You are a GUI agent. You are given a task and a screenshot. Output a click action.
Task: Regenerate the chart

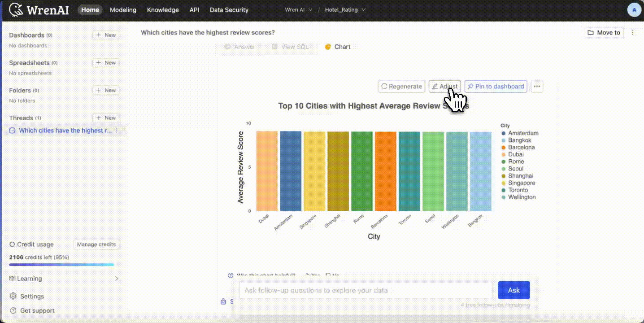click(401, 86)
